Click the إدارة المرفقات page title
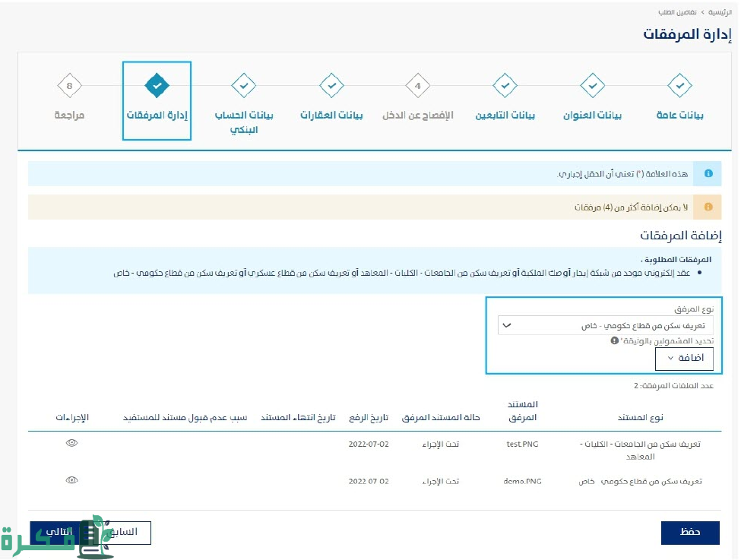This screenshot has height=560, width=741. coord(687,34)
